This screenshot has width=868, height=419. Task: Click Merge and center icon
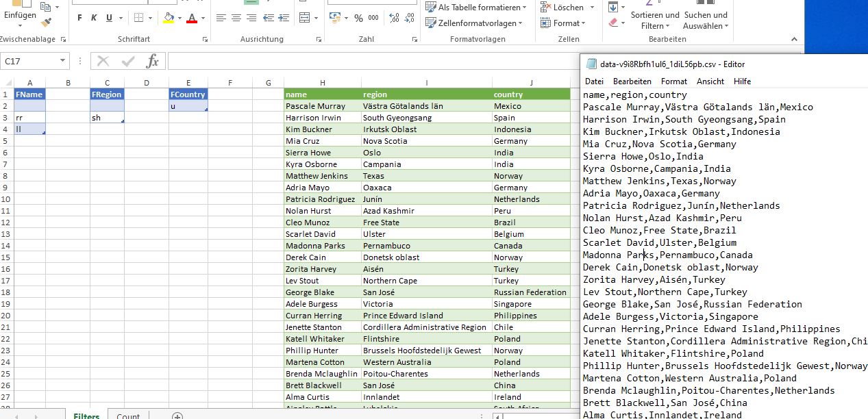coord(305,18)
